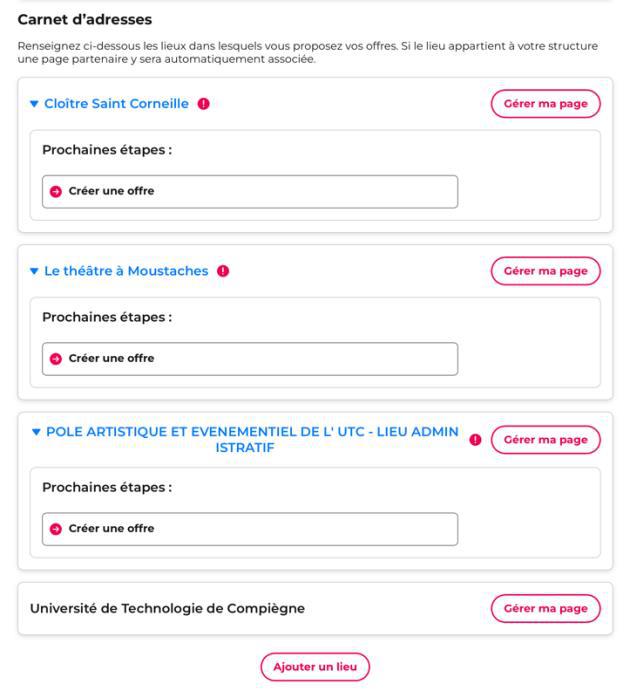Collapse Le théâtre à Moustaches section
The width and height of the screenshot is (630, 691).
point(35,271)
